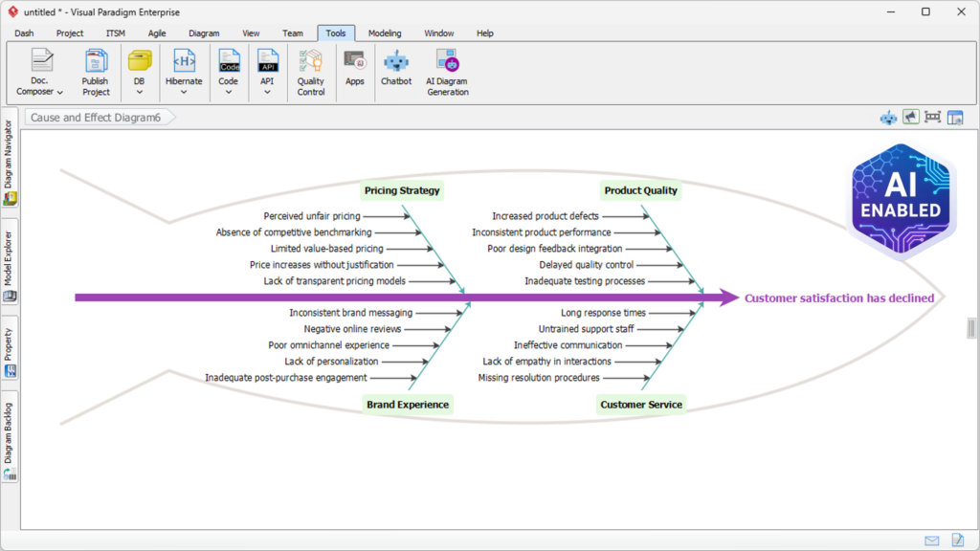Open the Hibernate tool
The image size is (980, 551).
pos(183,60)
